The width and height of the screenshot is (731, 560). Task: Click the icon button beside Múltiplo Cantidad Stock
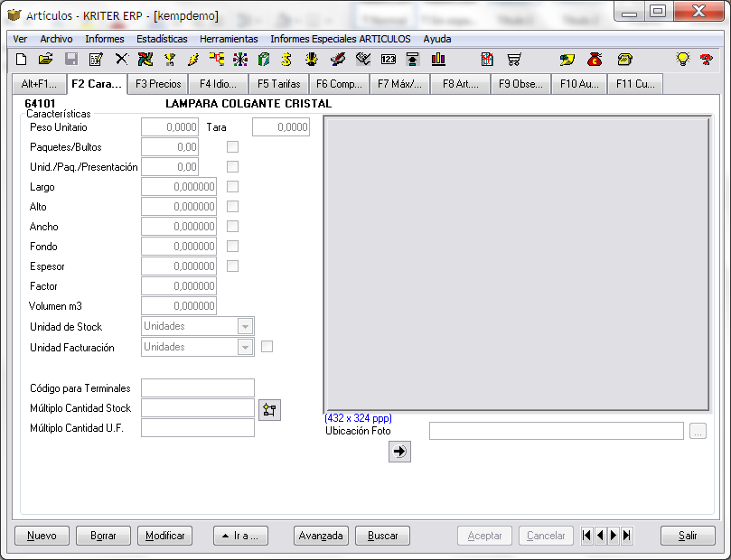269,409
